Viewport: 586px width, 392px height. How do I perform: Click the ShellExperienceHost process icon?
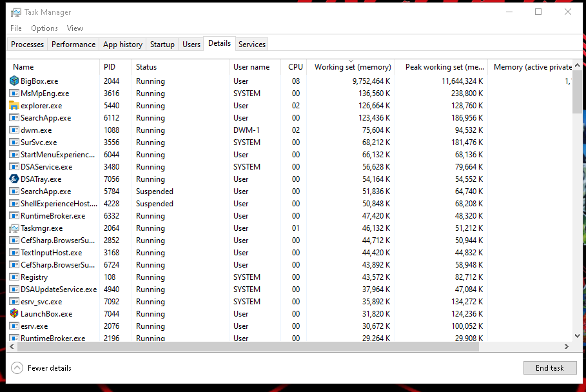14,204
